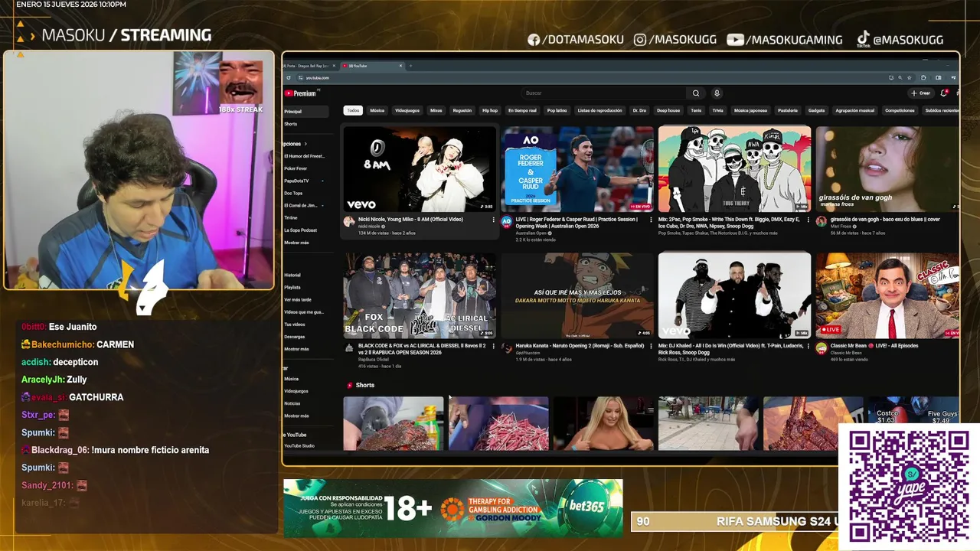Viewport: 980px width, 551px height.
Task: Expand subscriptions with Mostrar más below La Sopa Podcast
Action: coord(297,243)
